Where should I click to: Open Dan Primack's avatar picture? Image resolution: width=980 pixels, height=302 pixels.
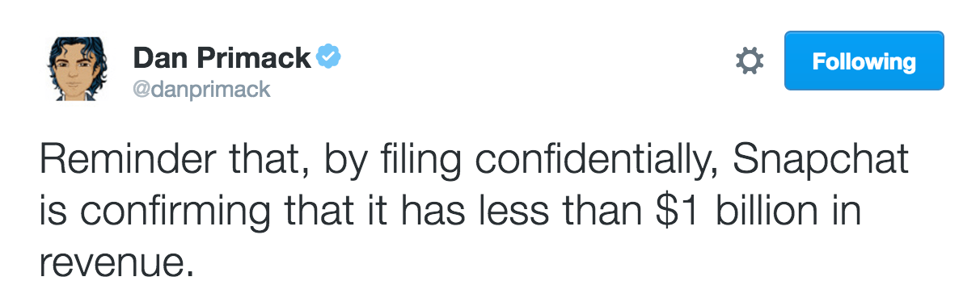[x=79, y=70]
